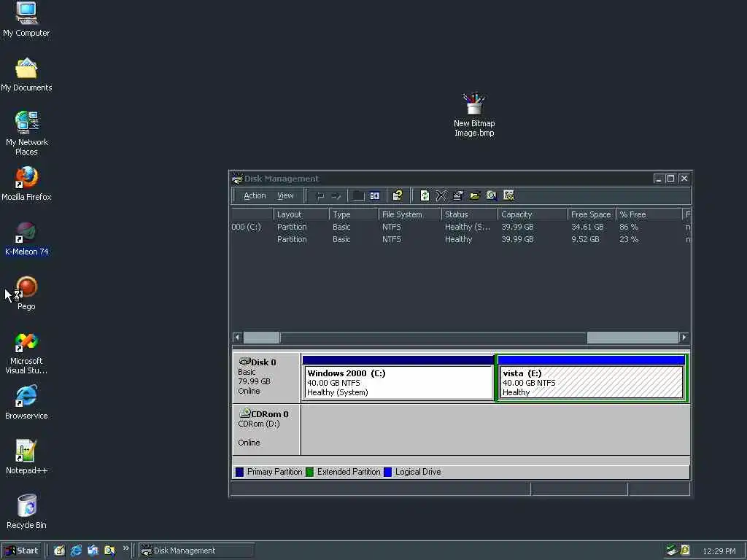Click the Delete X toolbar icon

441,195
